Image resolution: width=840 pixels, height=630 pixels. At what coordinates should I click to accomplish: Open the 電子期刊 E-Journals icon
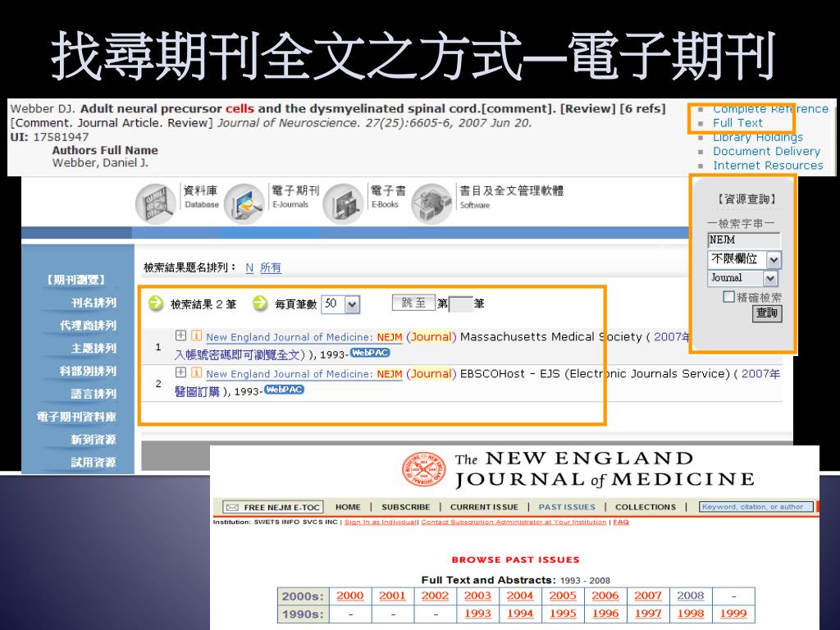pos(244,203)
